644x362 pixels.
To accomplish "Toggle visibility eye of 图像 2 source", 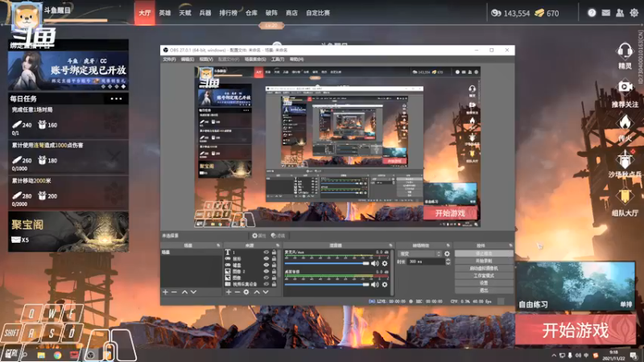I will click(x=266, y=271).
